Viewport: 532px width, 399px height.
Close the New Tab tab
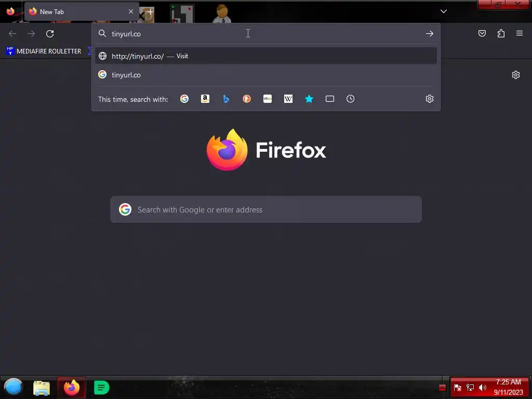(x=131, y=11)
